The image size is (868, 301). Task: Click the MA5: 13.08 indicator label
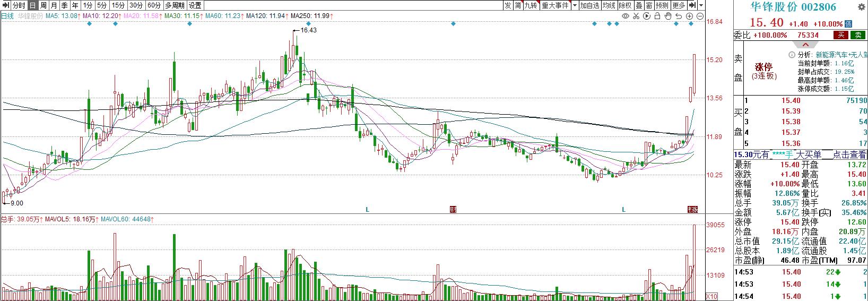[x=63, y=16]
